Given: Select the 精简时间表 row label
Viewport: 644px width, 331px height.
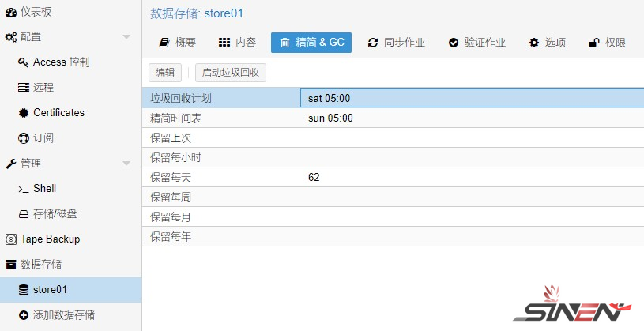Looking at the screenshot, I should [175, 118].
